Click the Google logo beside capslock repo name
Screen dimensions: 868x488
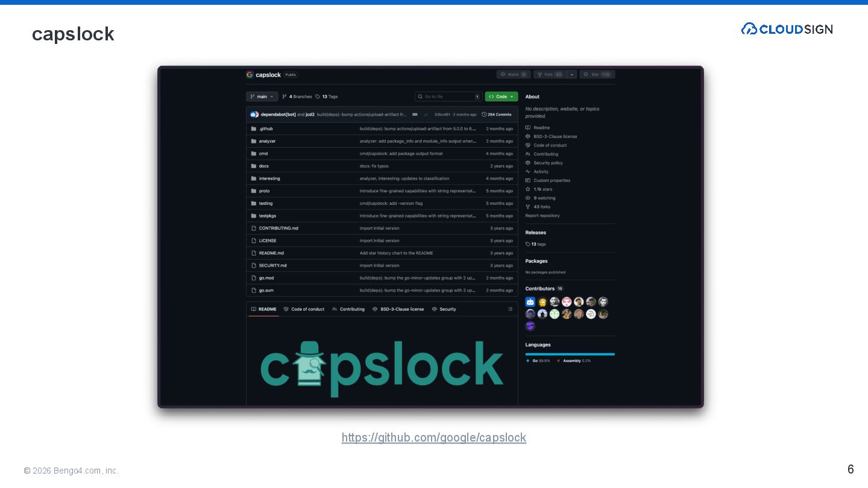pos(250,75)
